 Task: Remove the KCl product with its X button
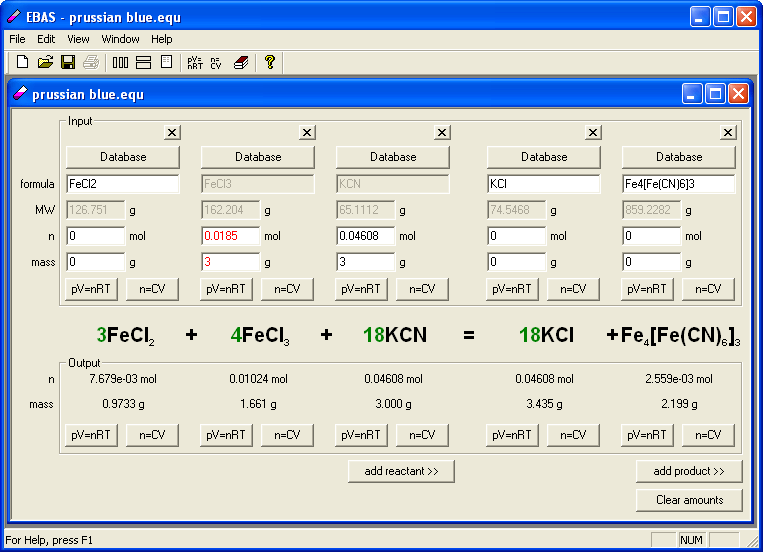coord(593,132)
